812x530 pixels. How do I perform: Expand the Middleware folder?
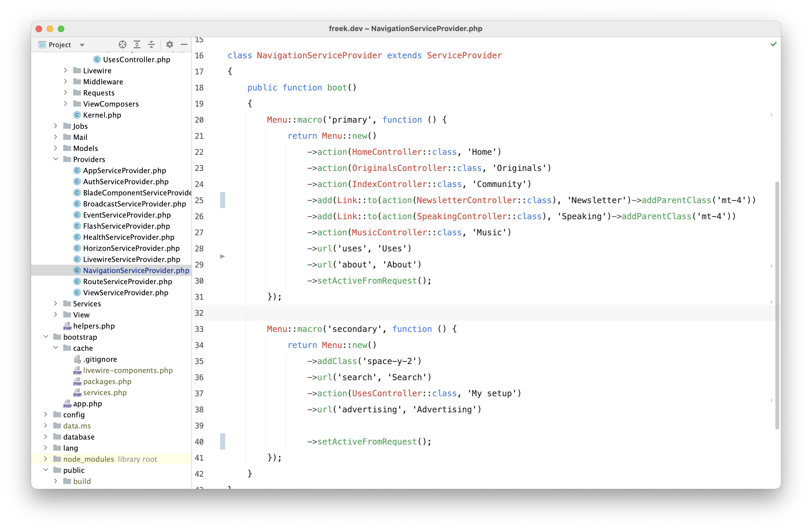coord(65,81)
